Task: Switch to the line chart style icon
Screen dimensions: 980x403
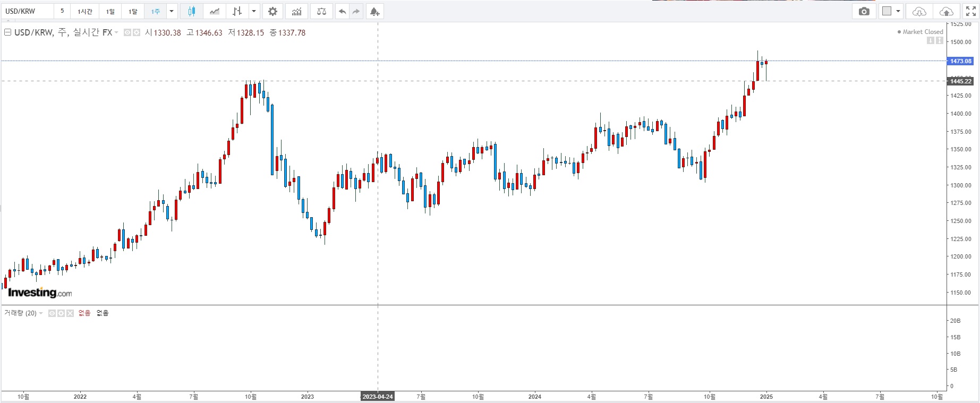Action: 215,11
